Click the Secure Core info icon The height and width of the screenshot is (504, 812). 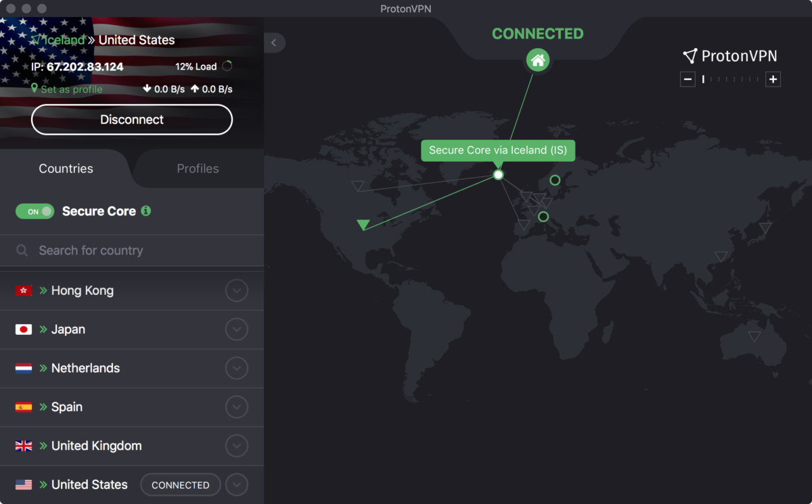(x=145, y=211)
